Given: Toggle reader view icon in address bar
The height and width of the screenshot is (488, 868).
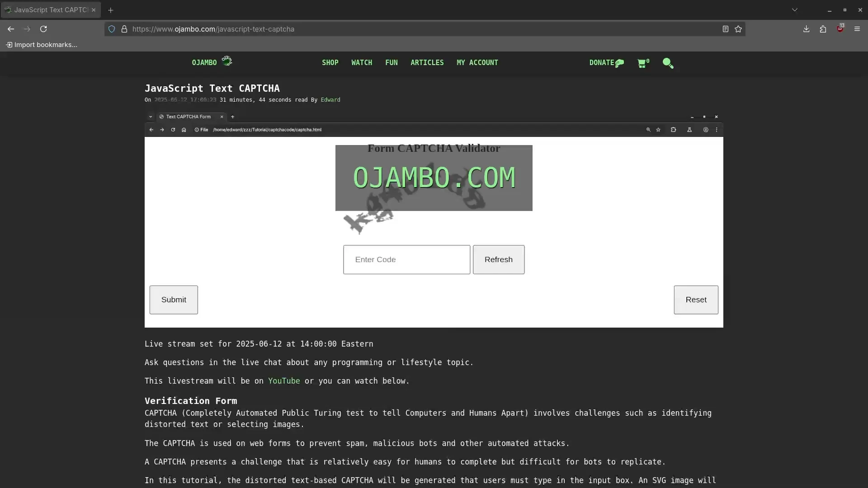Looking at the screenshot, I should click(x=726, y=29).
